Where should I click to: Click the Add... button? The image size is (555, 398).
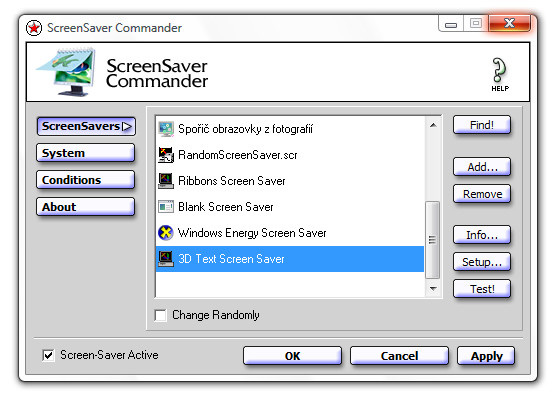(x=482, y=167)
